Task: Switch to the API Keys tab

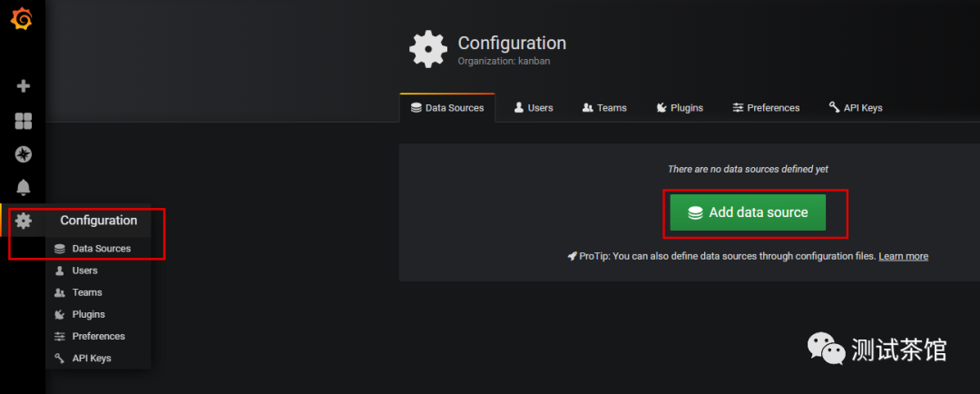Action: [x=856, y=107]
